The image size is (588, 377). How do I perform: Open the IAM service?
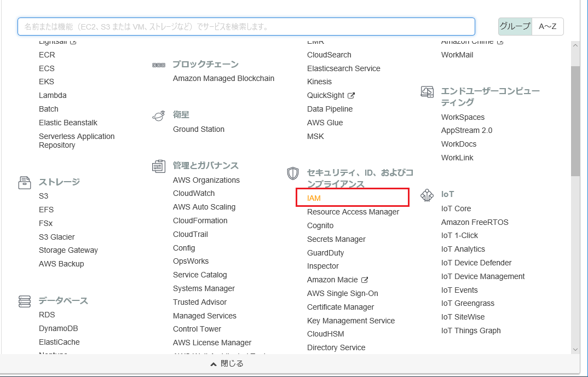[x=314, y=198]
